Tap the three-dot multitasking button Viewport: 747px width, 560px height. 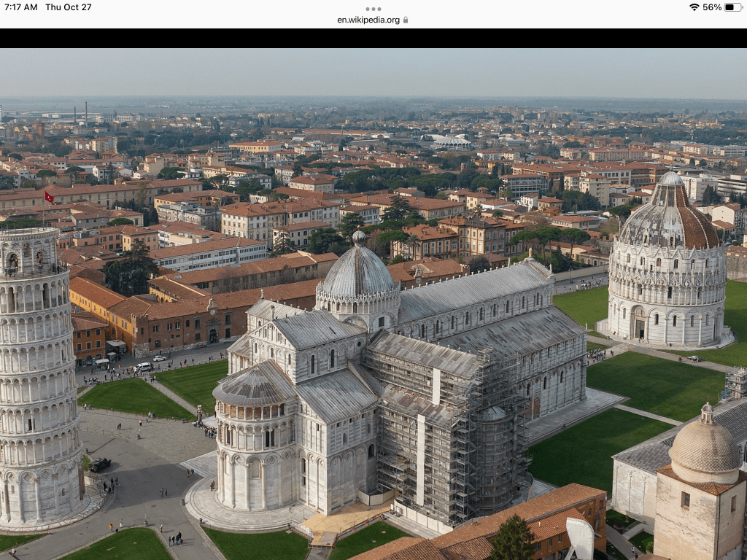point(373,9)
